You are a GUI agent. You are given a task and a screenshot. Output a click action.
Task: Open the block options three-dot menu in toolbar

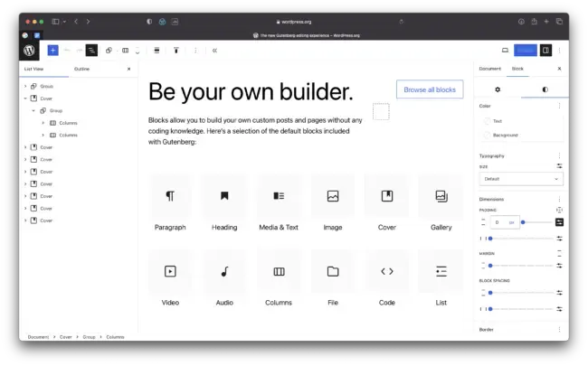[x=195, y=51]
